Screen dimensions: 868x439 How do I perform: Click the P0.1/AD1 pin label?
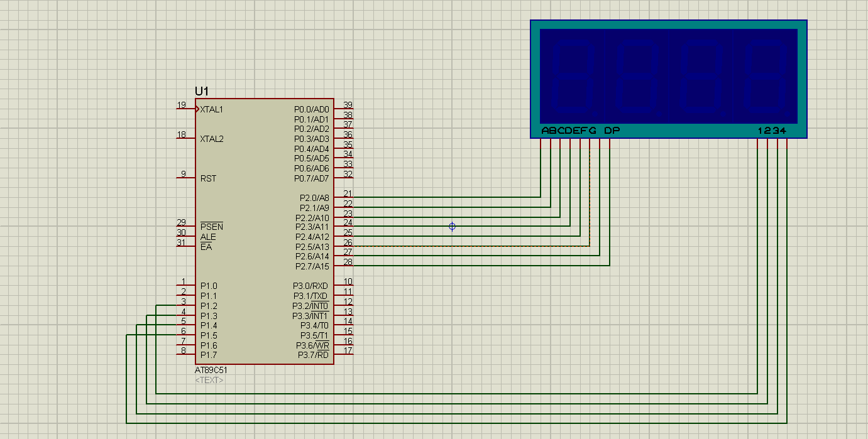312,119
